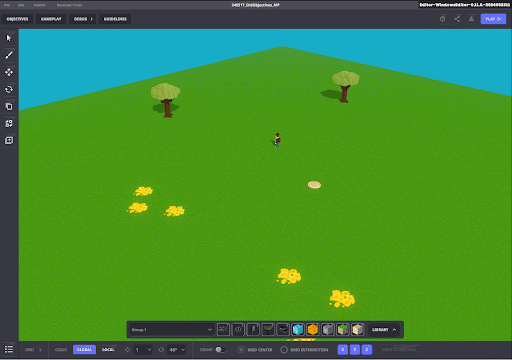Click the share icon near Play
Screen dimensions: 512x360
coord(457,19)
